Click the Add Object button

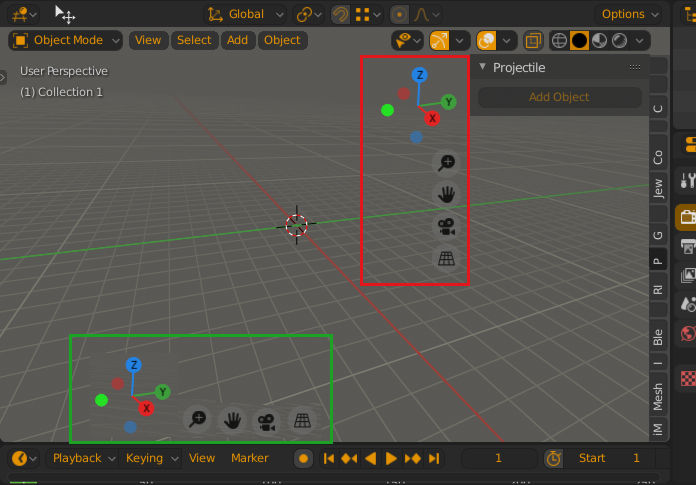tap(559, 97)
